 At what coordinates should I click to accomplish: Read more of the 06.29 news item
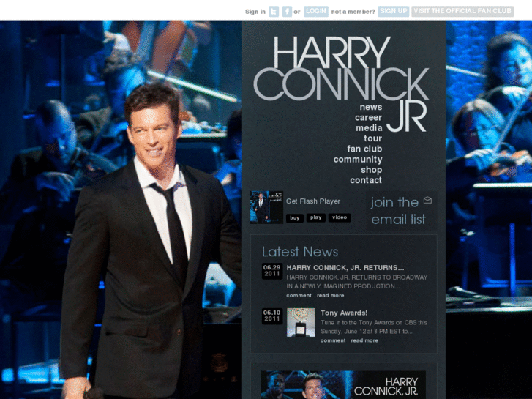330,296
